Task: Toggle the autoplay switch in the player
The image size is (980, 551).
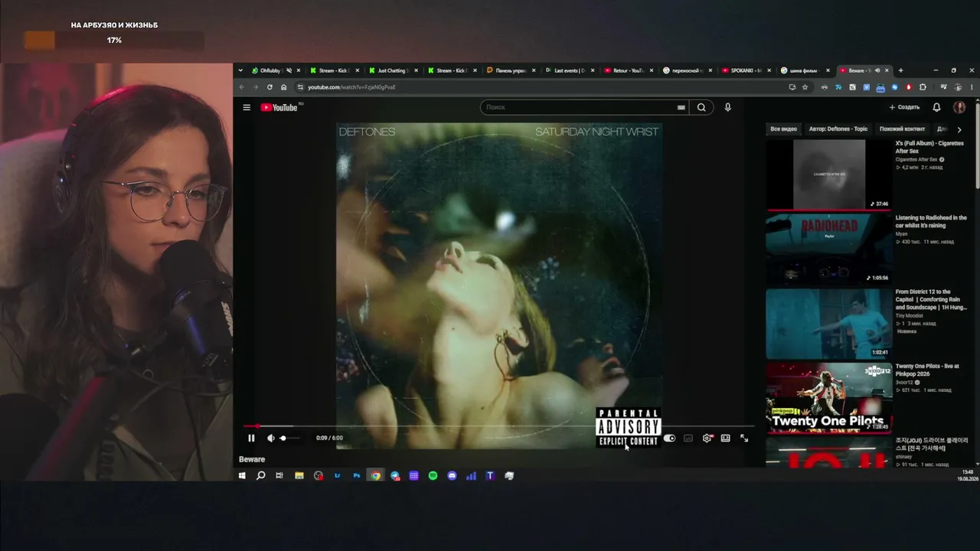Action: pos(669,439)
